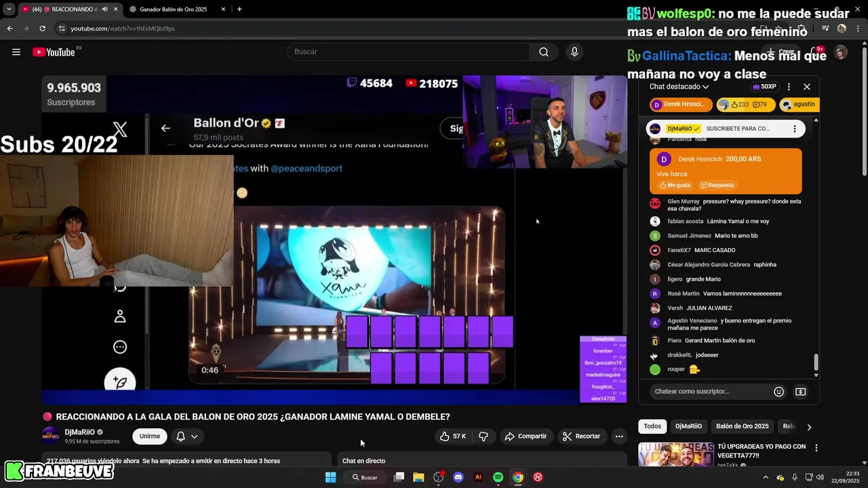Click the YouTube user avatar top-right
The width and height of the screenshot is (868, 488).
(841, 52)
